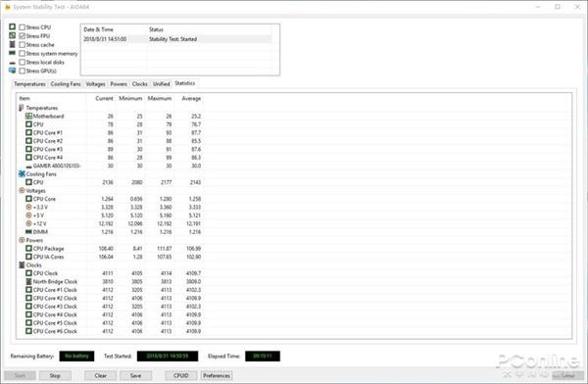The height and width of the screenshot is (384, 588).
Task: Uncheck the Stress FPU checkbox
Action: 23,35
